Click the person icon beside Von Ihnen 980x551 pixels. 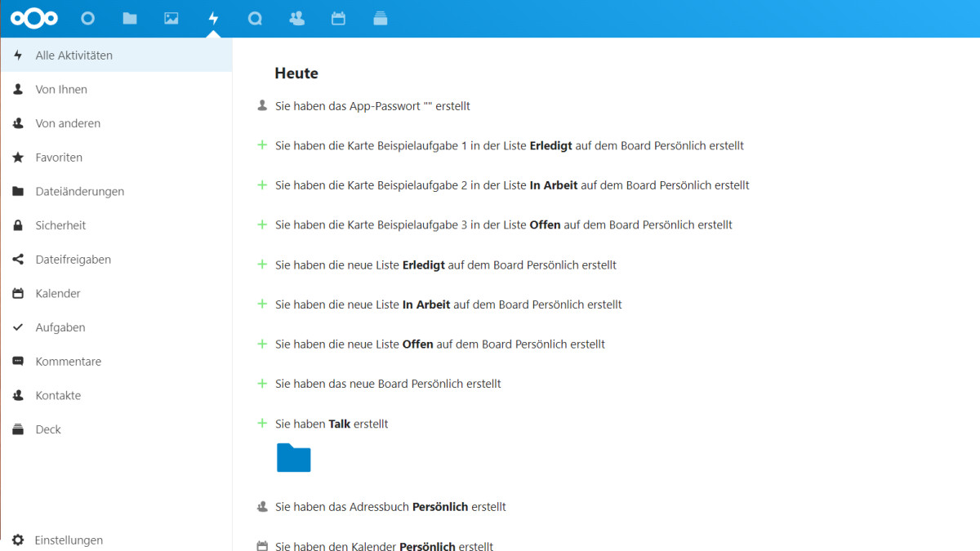[18, 90]
